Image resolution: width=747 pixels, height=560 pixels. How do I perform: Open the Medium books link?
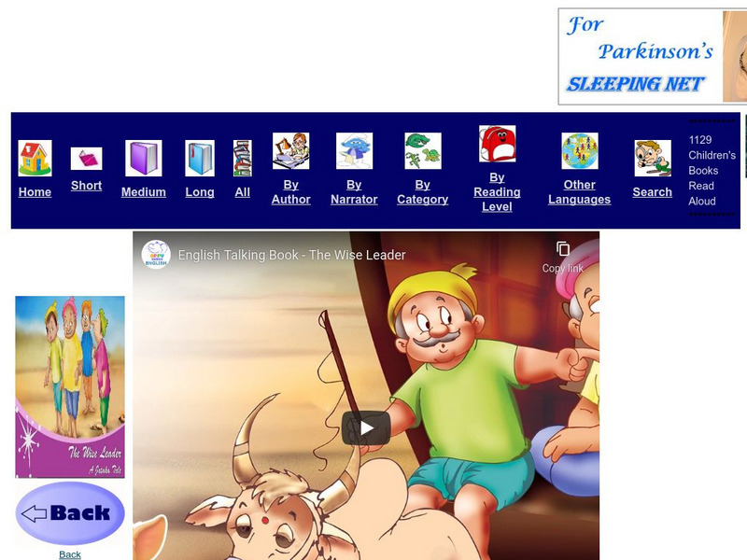coord(144,192)
